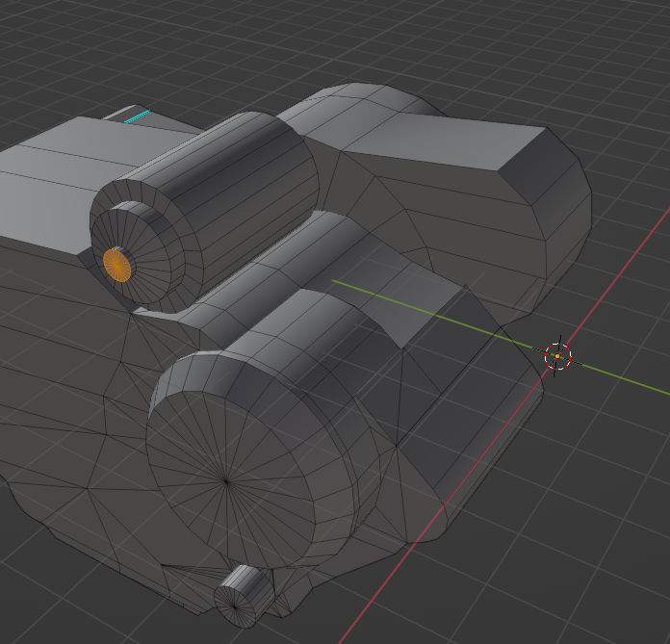Image resolution: width=670 pixels, height=644 pixels.
Task: Select the cyan highlighted edge
Action: [x=137, y=116]
